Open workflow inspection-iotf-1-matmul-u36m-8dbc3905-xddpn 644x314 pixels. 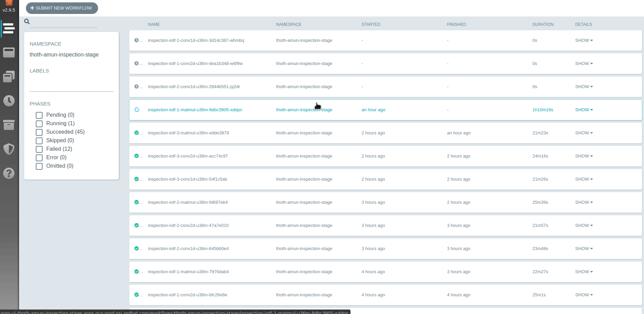point(195,110)
